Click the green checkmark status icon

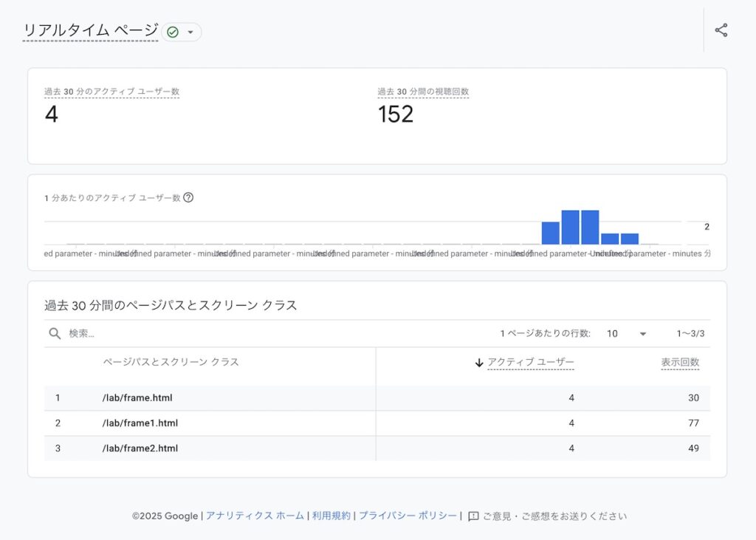[x=173, y=32]
